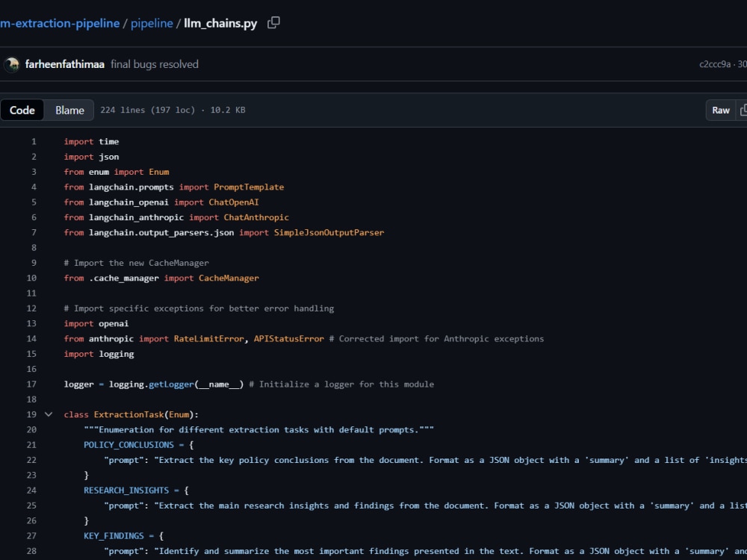Open commit message 'final bugs resolved'

155,64
